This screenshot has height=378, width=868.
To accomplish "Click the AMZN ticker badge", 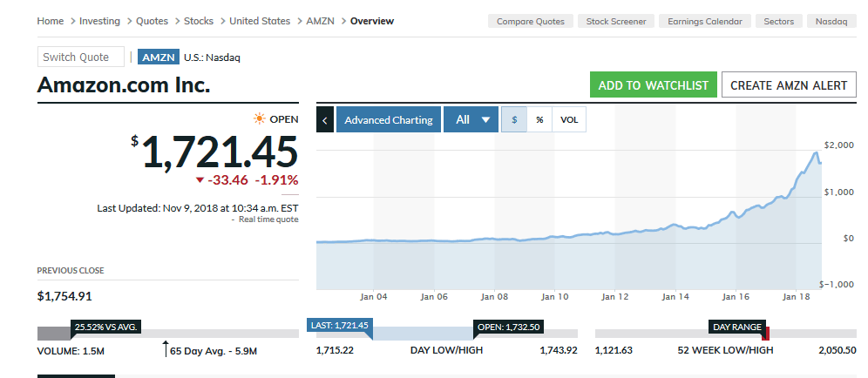I will coord(158,57).
